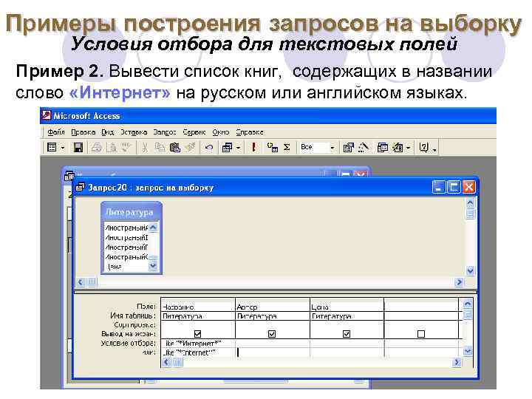Click the design grid scroll right arrow
Screen dimensions: 532x399
click(x=457, y=362)
